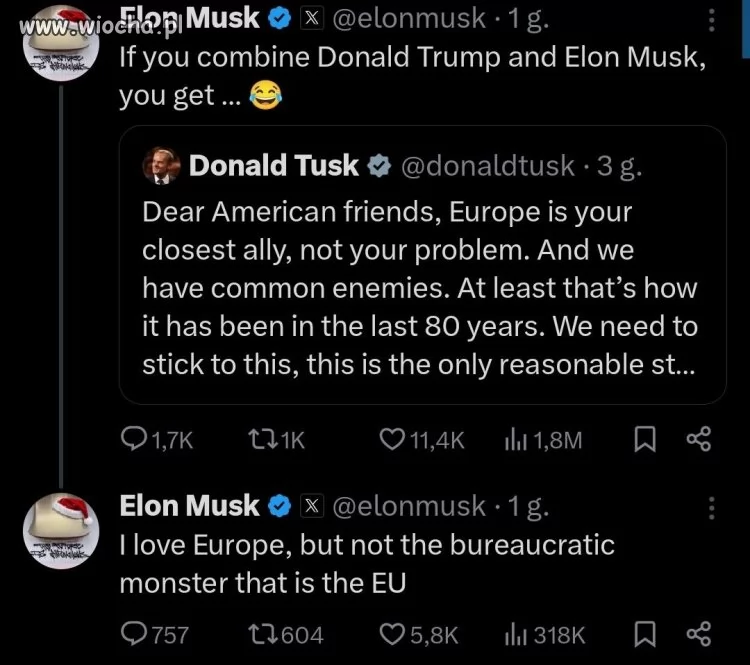This screenshot has height=665, width=750.
Task: Share the first Elon Musk tweet
Action: click(x=699, y=439)
